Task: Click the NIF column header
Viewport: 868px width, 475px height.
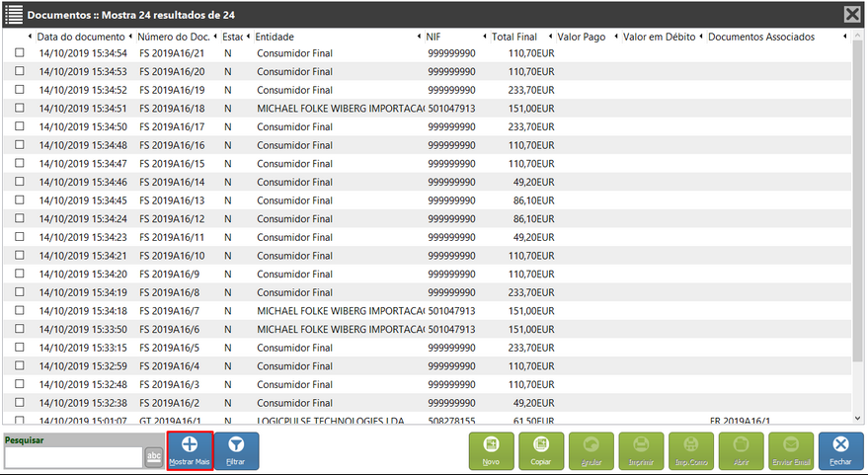Action: 434,38
